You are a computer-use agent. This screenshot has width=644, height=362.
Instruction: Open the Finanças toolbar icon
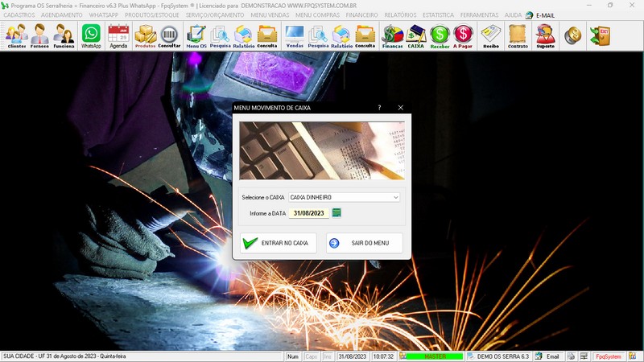[x=392, y=35]
